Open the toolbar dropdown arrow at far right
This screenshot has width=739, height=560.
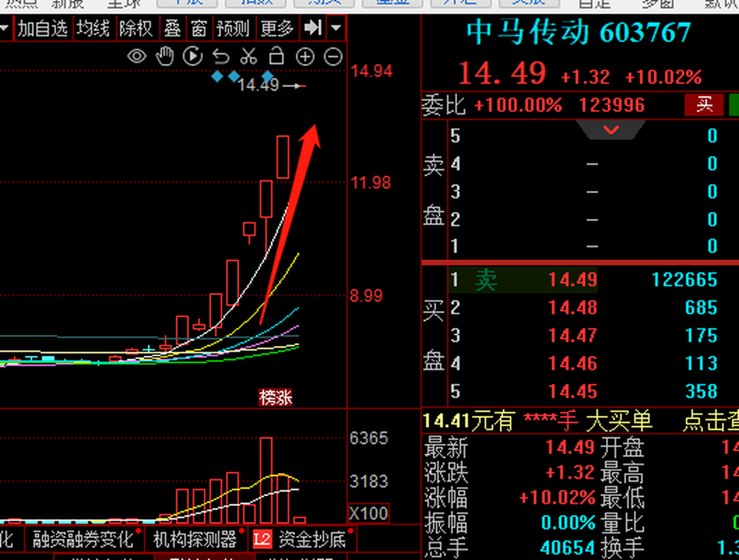pyautogui.click(x=335, y=28)
